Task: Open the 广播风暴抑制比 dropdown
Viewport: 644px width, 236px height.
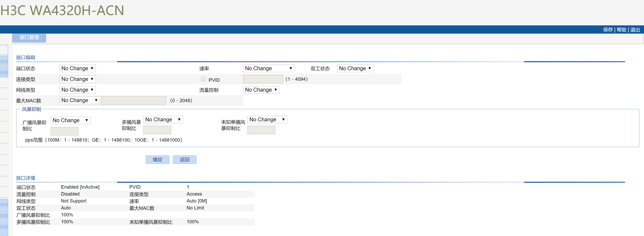Action: coord(70,121)
